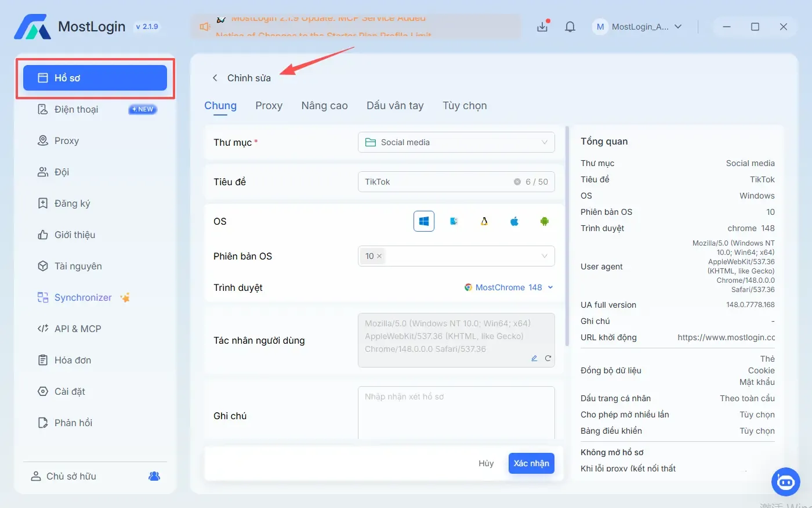Click the Đăng ký bookmark icon in the sidebar

[43, 203]
